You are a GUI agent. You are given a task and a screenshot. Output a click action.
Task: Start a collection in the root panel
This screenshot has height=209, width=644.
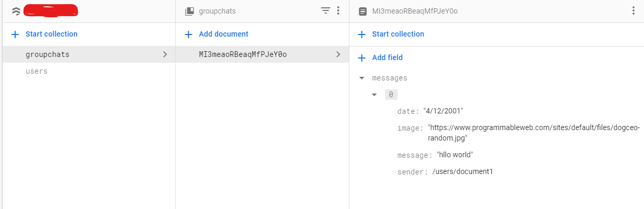[x=51, y=34]
